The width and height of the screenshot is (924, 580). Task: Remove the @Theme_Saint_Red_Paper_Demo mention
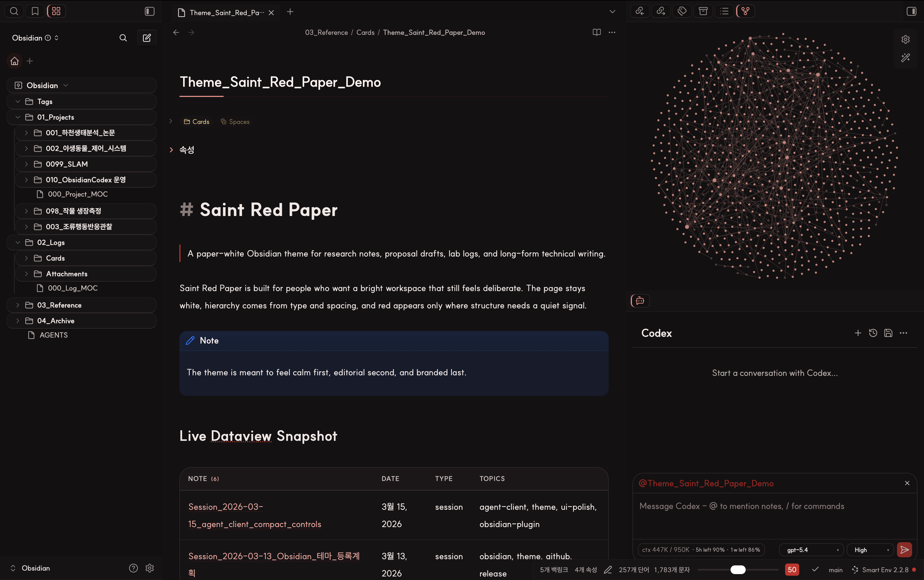point(907,483)
